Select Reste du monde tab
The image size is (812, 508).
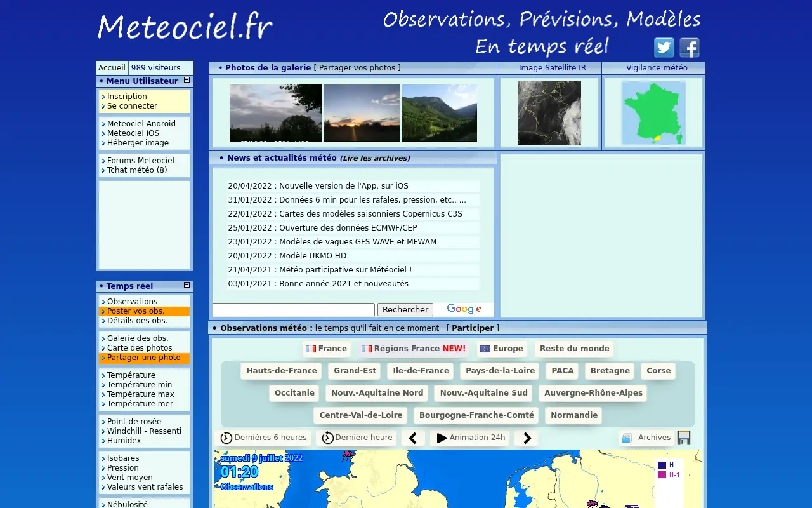[x=574, y=349]
